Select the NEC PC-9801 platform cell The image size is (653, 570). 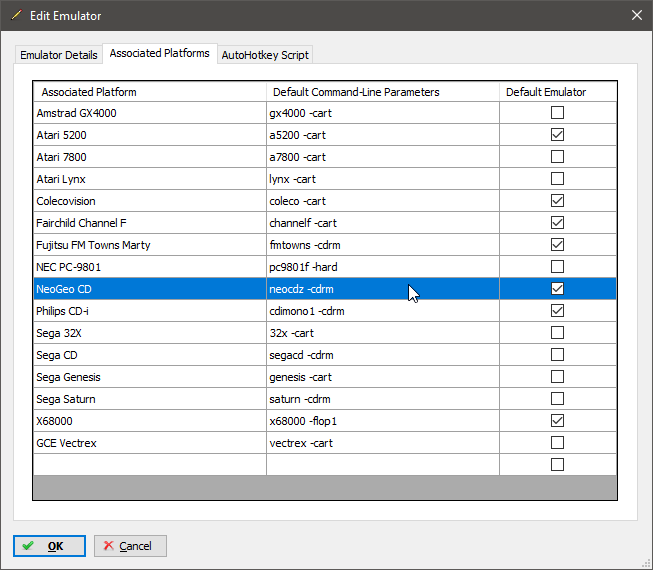(150, 267)
